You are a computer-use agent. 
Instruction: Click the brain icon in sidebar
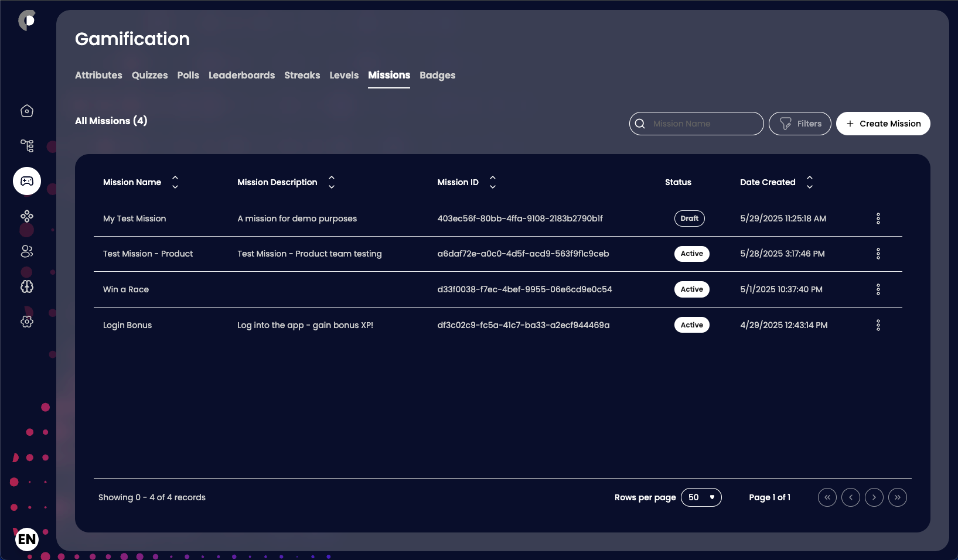(27, 286)
